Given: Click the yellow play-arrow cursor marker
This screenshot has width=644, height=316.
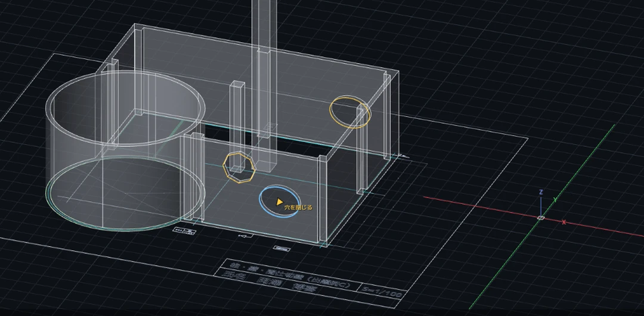Looking at the screenshot, I should [x=279, y=202].
